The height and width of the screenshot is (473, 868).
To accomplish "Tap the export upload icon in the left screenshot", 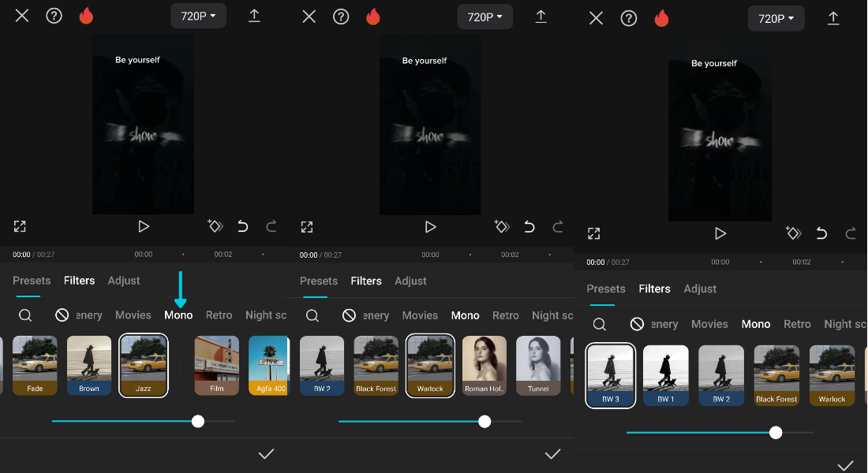I will pyautogui.click(x=254, y=16).
